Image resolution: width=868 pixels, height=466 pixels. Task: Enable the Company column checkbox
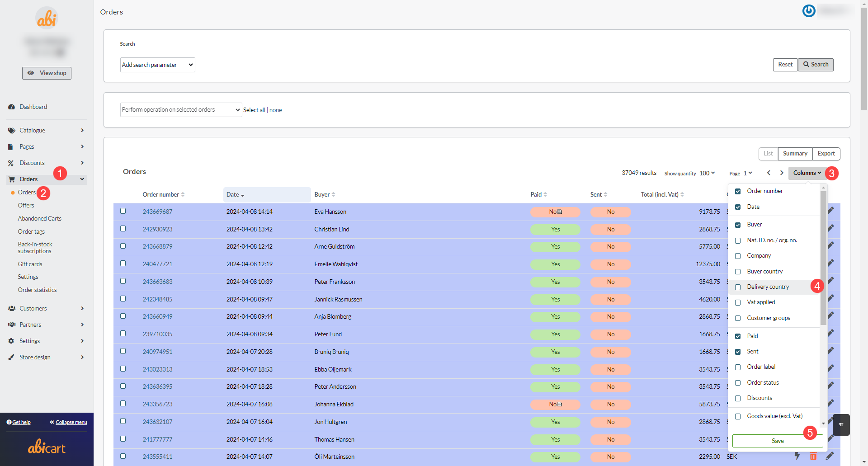[x=738, y=256]
